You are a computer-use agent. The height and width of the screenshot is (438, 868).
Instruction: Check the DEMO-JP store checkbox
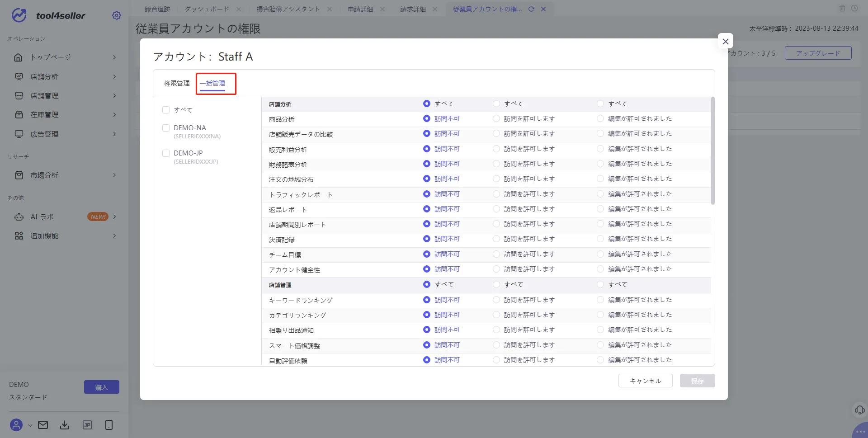166,153
